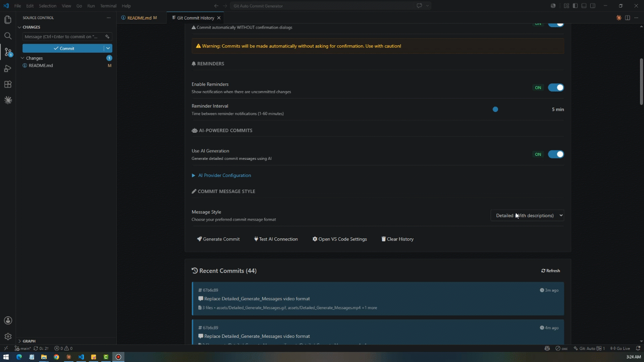The image size is (644, 362).
Task: Open the Manage gear icon
Action: click(x=8, y=336)
